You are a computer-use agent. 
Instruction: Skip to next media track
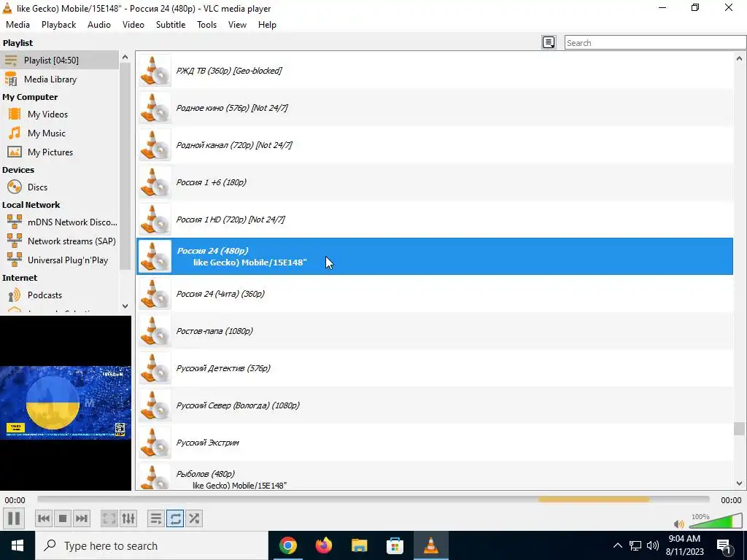(x=82, y=518)
